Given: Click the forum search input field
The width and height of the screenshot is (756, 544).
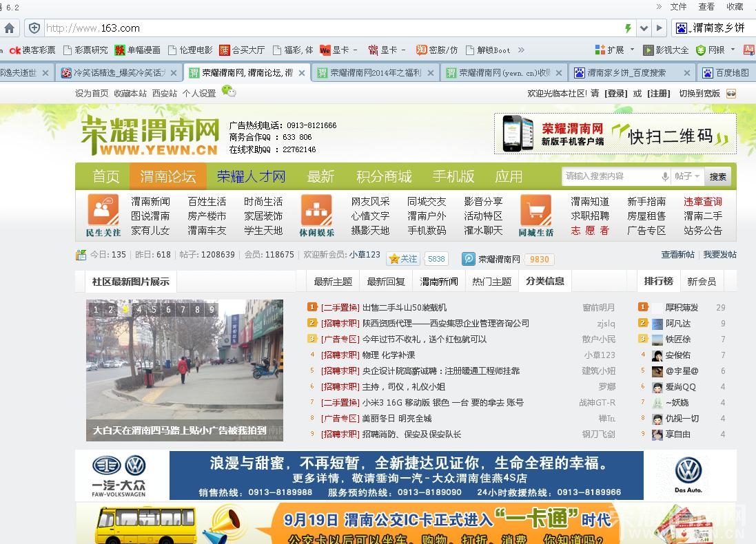Looking at the screenshot, I should [610, 176].
